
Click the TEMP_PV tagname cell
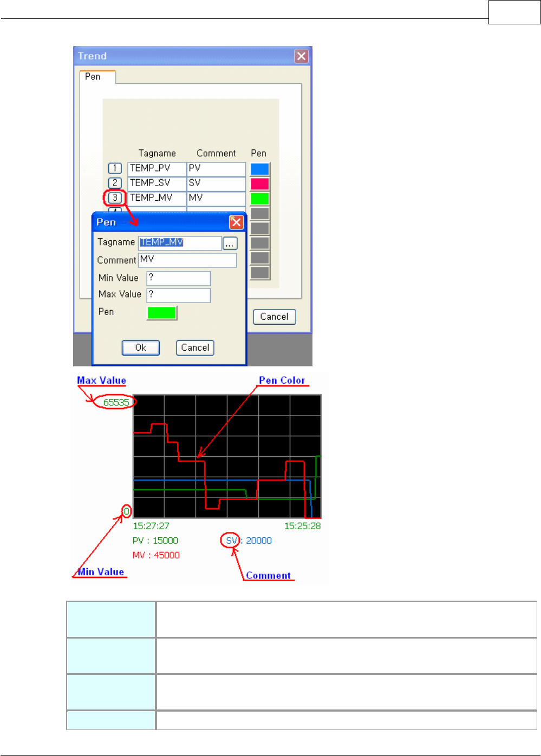click(x=157, y=169)
